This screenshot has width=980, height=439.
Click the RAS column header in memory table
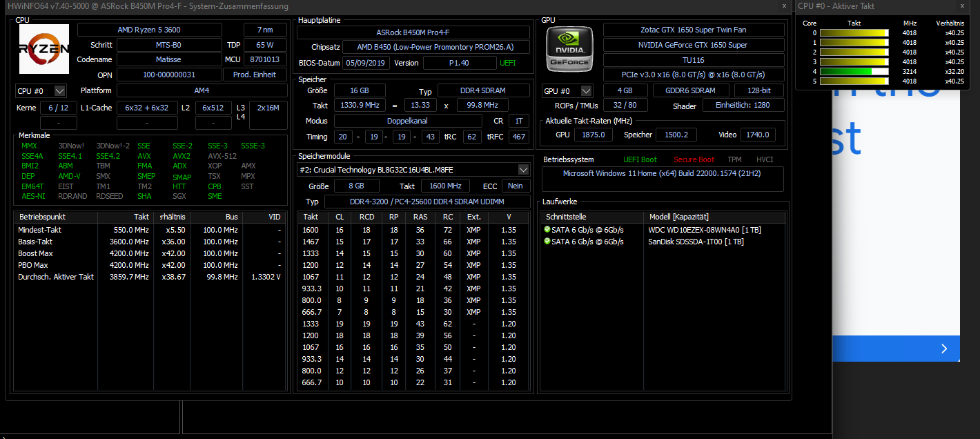[x=420, y=217]
